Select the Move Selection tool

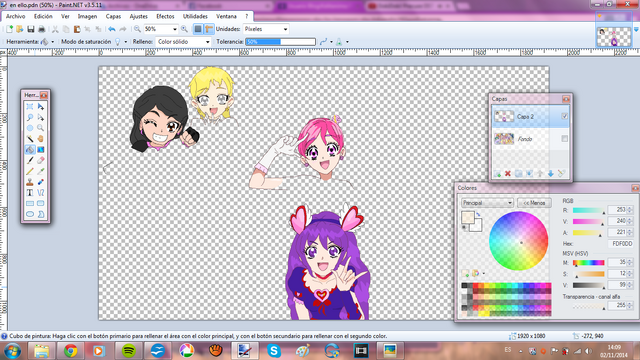[x=41, y=117]
